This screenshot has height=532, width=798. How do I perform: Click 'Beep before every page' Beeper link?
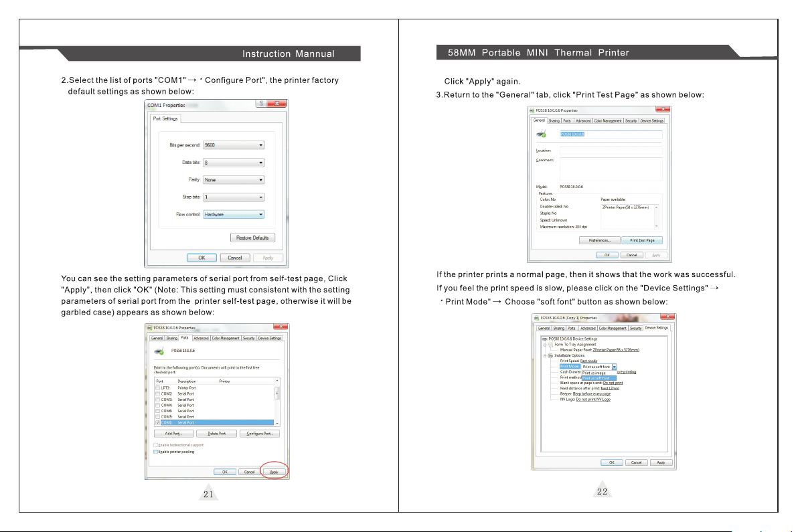click(592, 394)
